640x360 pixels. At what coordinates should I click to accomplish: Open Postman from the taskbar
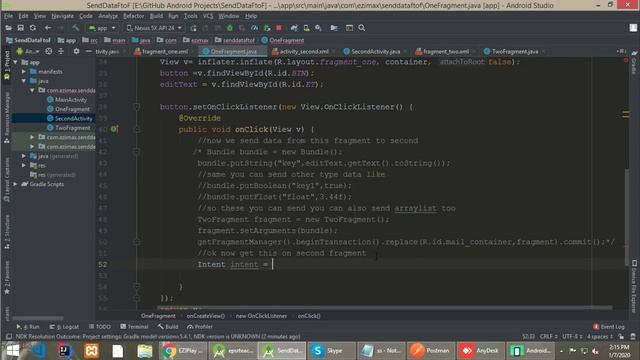point(430,351)
